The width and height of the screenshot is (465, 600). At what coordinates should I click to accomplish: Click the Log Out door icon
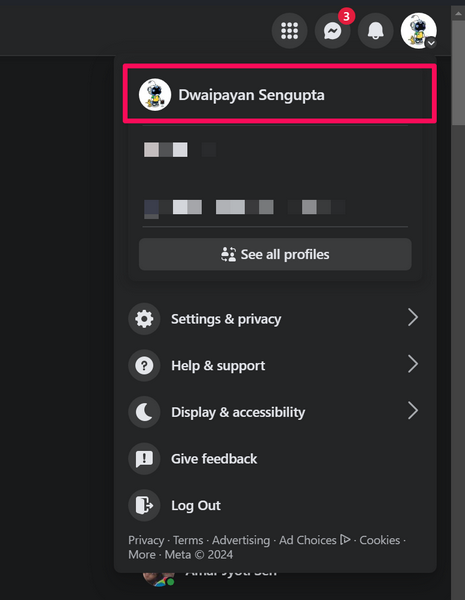pos(144,505)
